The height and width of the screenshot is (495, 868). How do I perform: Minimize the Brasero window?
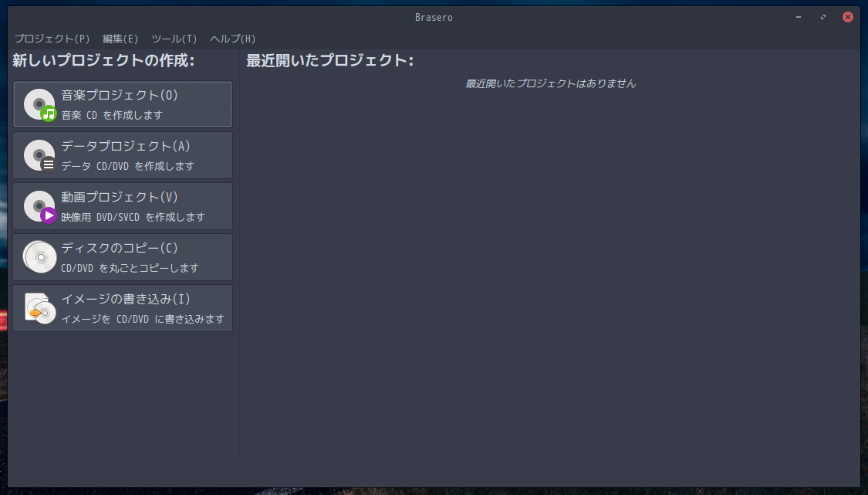pyautogui.click(x=799, y=17)
